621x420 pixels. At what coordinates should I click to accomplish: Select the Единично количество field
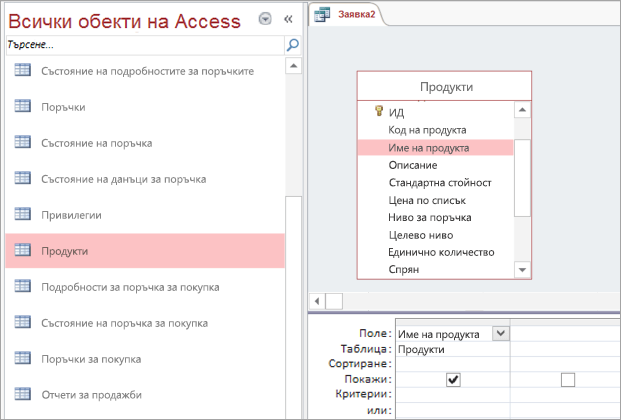(436, 252)
